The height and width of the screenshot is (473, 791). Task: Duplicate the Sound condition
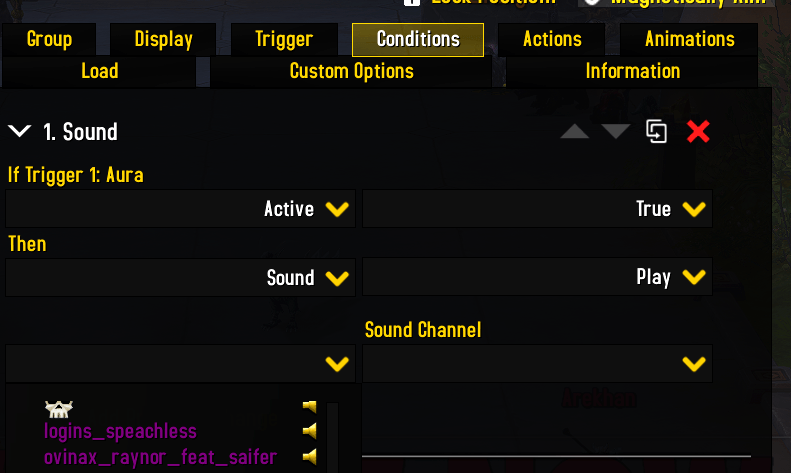pyautogui.click(x=656, y=132)
